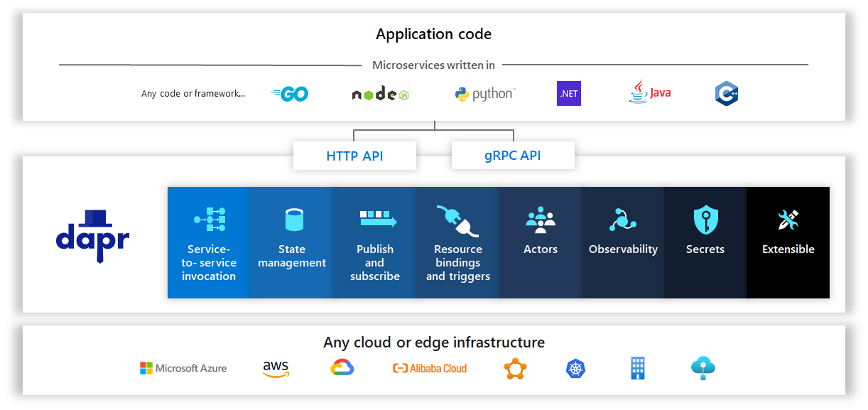Select the Go language logo
Image resolution: width=868 pixels, height=410 pixels.
click(288, 93)
